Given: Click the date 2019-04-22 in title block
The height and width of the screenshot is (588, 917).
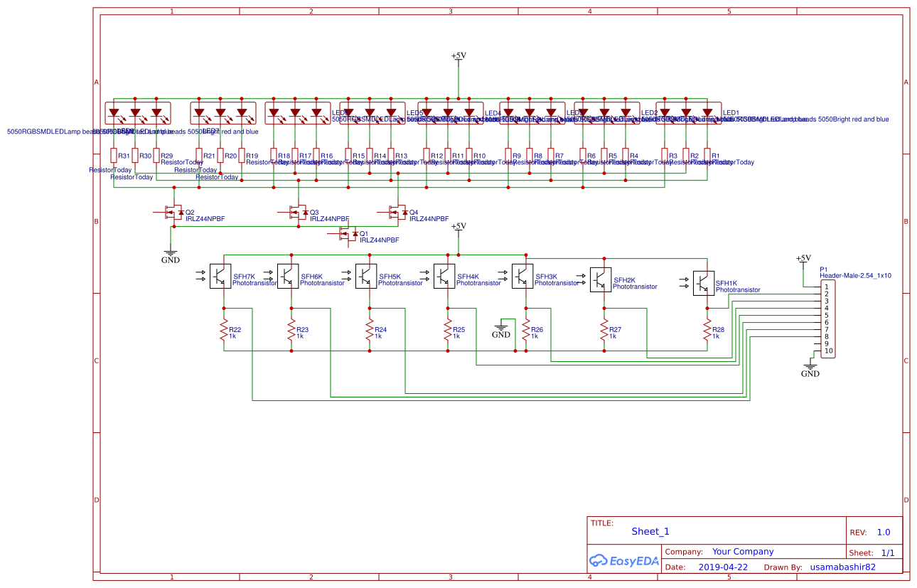Looking at the screenshot, I should 723,567.
